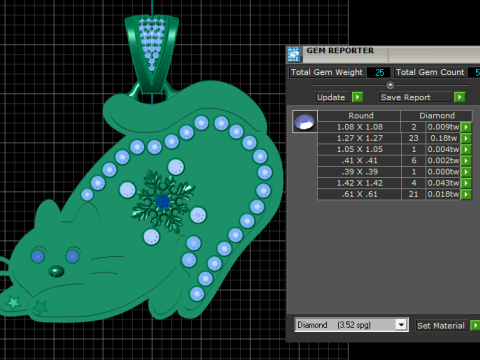This screenshot has width=480, height=360.
Task: Open the Diamond material dropdown
Action: point(401,325)
